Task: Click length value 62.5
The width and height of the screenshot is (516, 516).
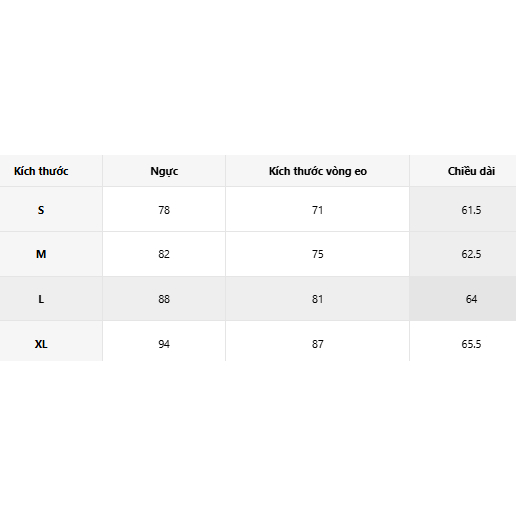Action: tap(471, 254)
